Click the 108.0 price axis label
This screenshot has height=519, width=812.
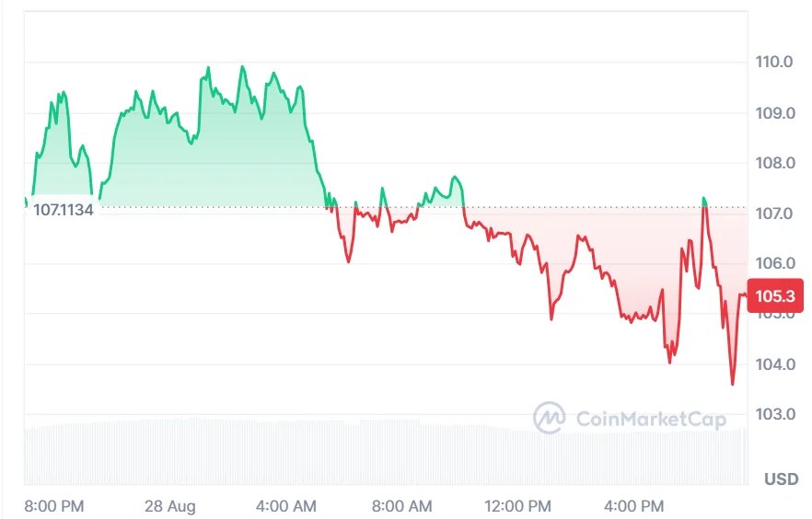pyautogui.click(x=775, y=163)
